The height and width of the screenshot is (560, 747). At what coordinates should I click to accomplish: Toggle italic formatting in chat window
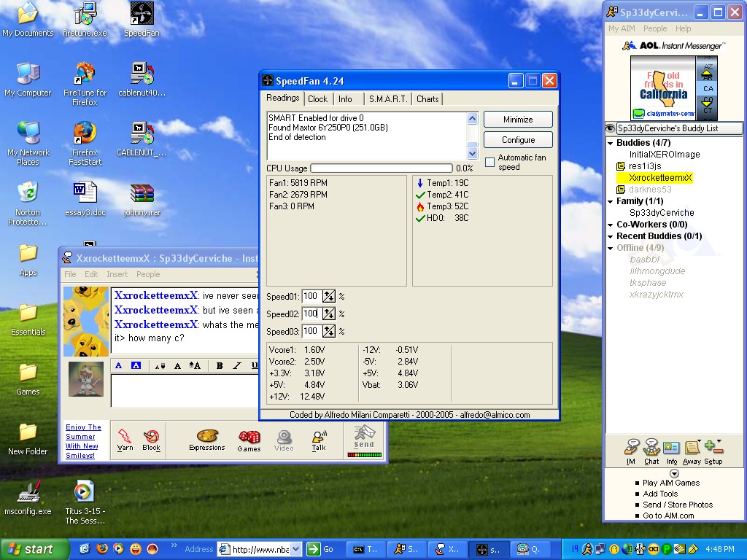click(237, 366)
